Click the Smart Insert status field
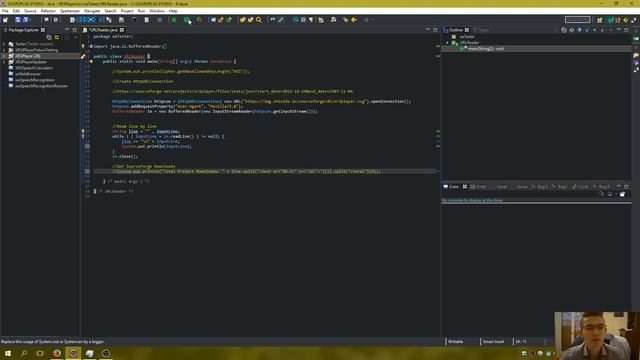The image size is (640, 360). 493,342
